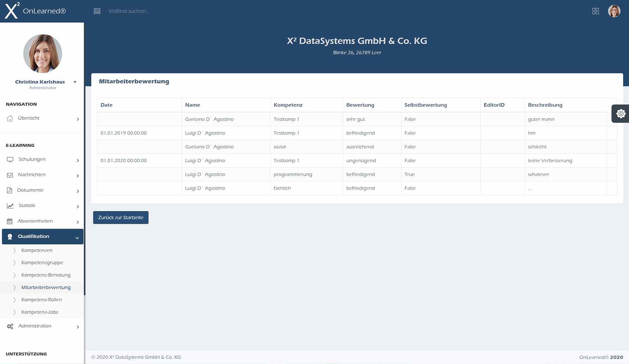Select Mitarbeiterbewertung submenu entry
The width and height of the screenshot is (629, 364).
46,288
